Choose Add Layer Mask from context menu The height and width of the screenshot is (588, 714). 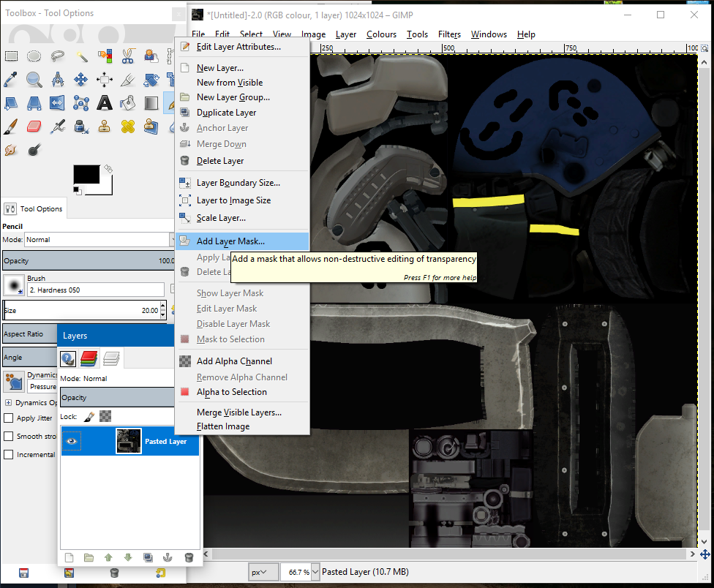click(x=242, y=241)
